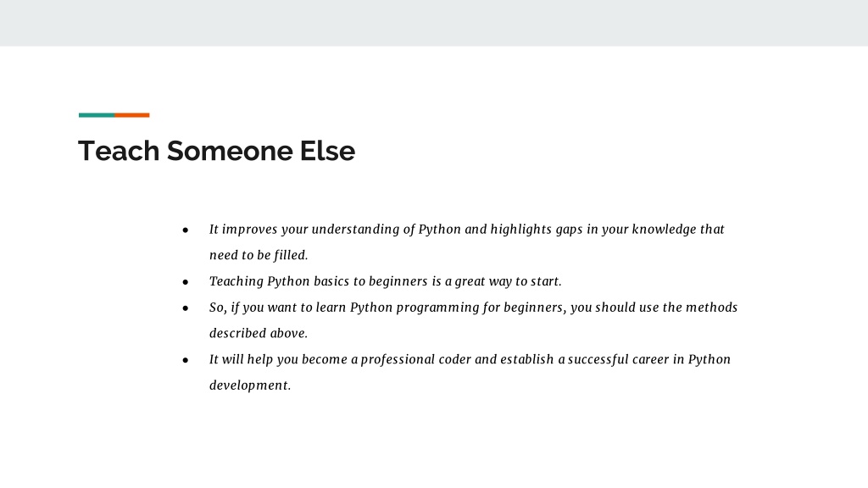Select the word "Teach" in the title
This screenshot has width=868, height=488.
119,151
